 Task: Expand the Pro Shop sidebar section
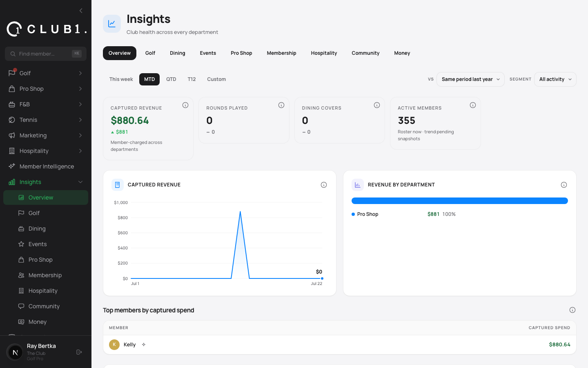[x=80, y=89]
